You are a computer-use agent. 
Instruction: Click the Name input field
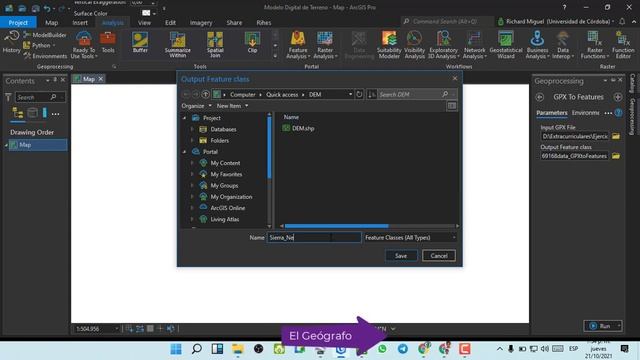click(x=314, y=238)
